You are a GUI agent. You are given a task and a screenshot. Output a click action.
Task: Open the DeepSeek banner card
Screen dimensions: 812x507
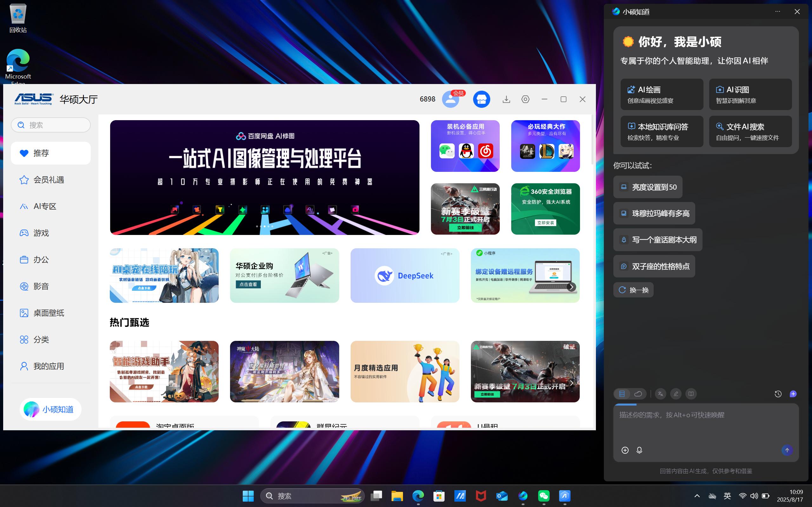point(405,275)
